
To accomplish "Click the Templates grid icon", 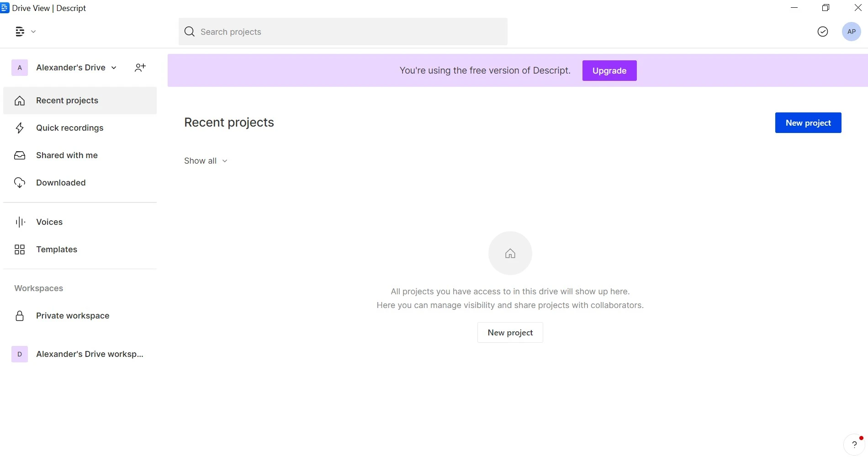I will tap(20, 250).
